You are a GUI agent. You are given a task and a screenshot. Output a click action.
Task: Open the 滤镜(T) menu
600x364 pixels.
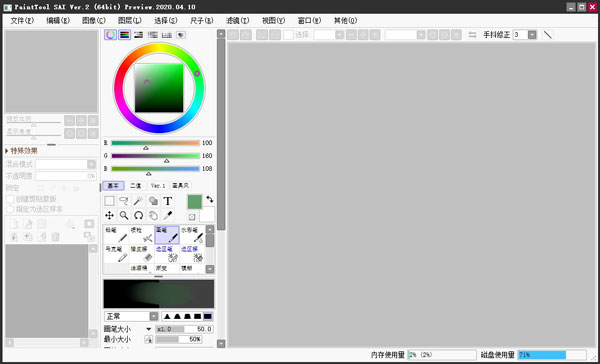coord(238,21)
